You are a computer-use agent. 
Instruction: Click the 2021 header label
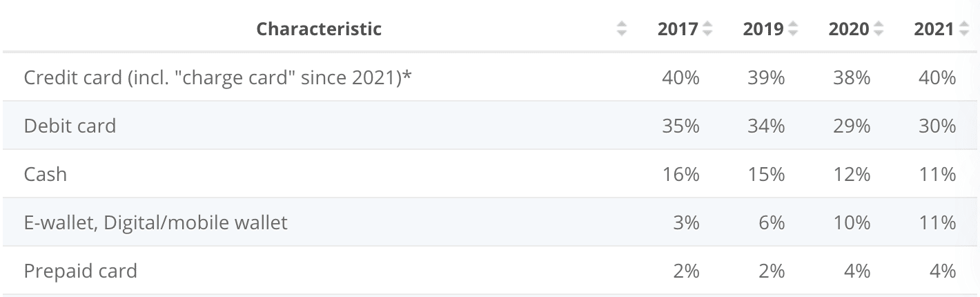tap(934, 29)
